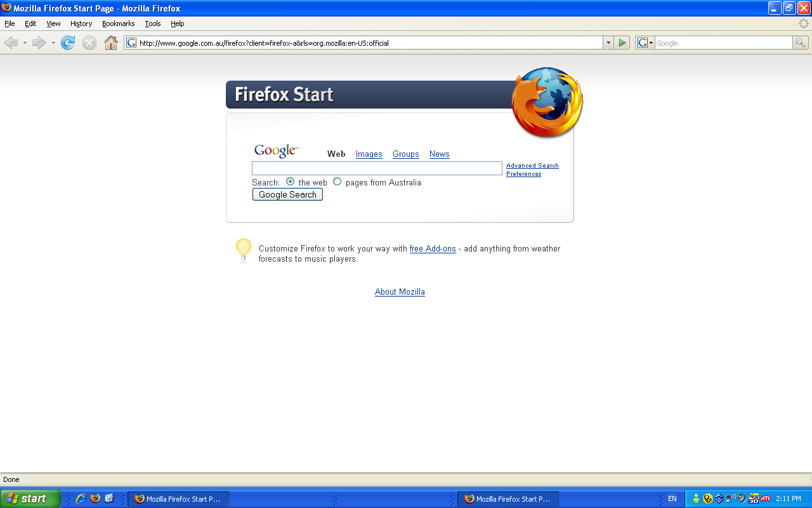The height and width of the screenshot is (508, 812).
Task: Click the Done status bar text
Action: [11, 479]
